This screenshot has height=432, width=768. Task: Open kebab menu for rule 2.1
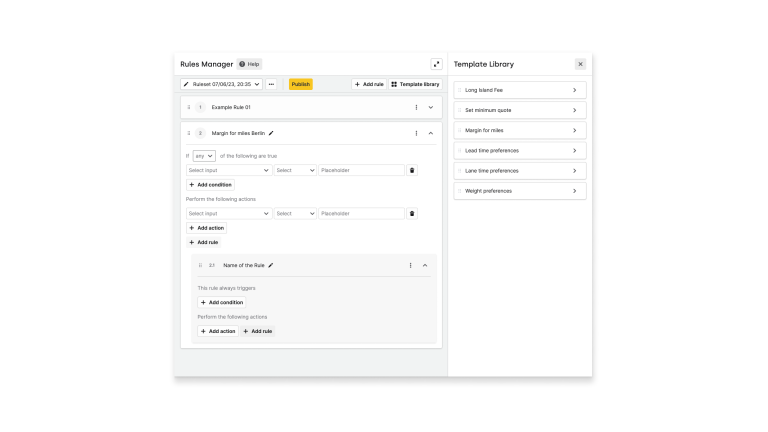click(x=410, y=265)
